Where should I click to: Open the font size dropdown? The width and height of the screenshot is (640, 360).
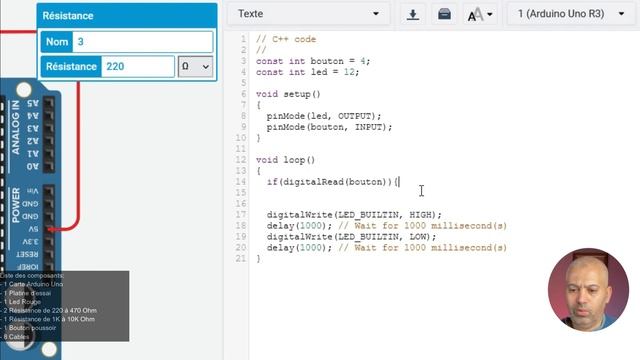click(x=480, y=15)
